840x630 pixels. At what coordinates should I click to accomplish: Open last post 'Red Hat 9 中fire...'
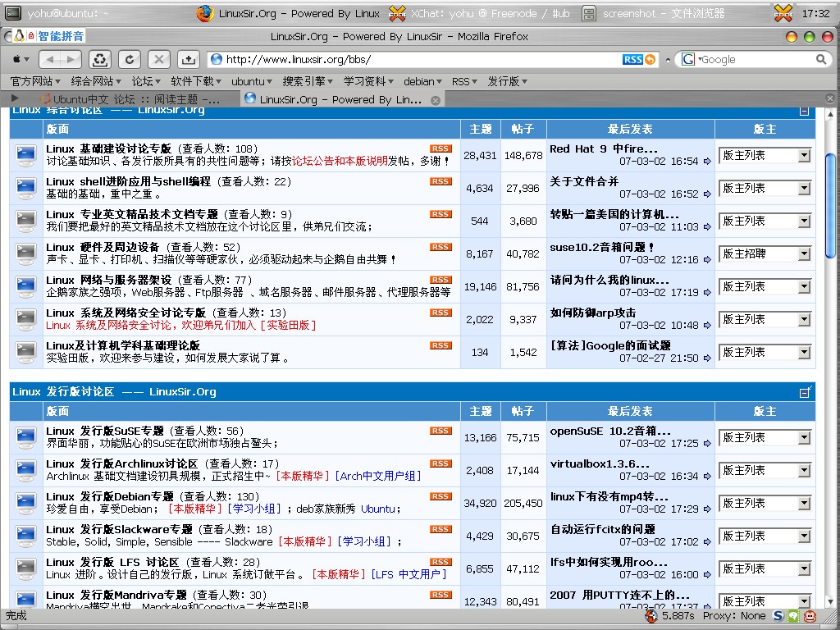[x=604, y=149]
